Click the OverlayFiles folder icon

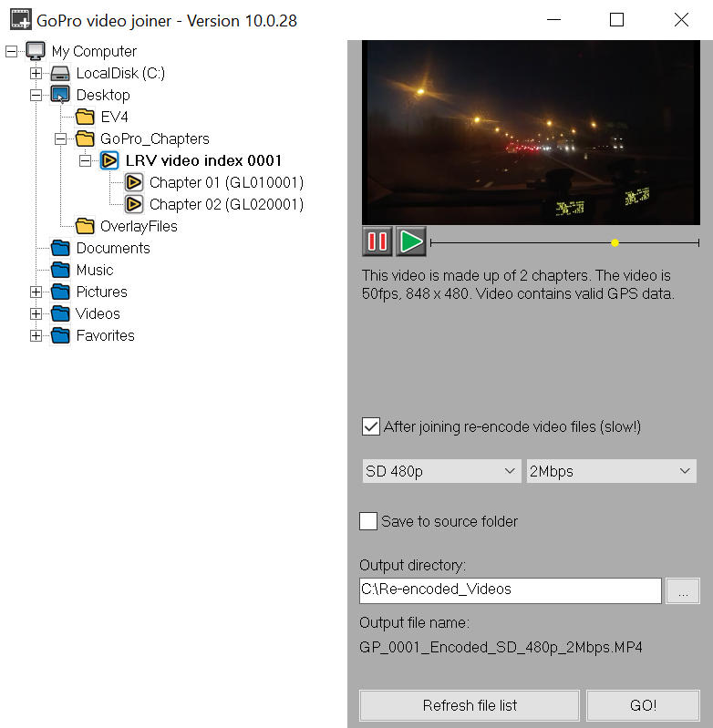tap(85, 226)
